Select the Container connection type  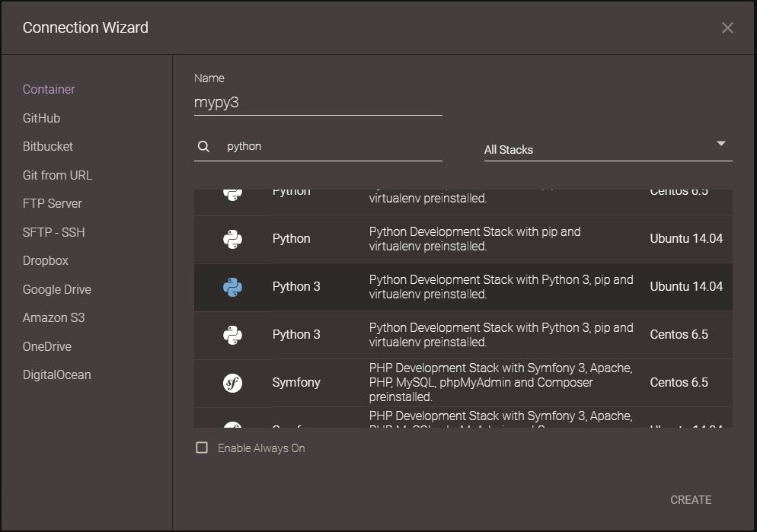pos(49,90)
